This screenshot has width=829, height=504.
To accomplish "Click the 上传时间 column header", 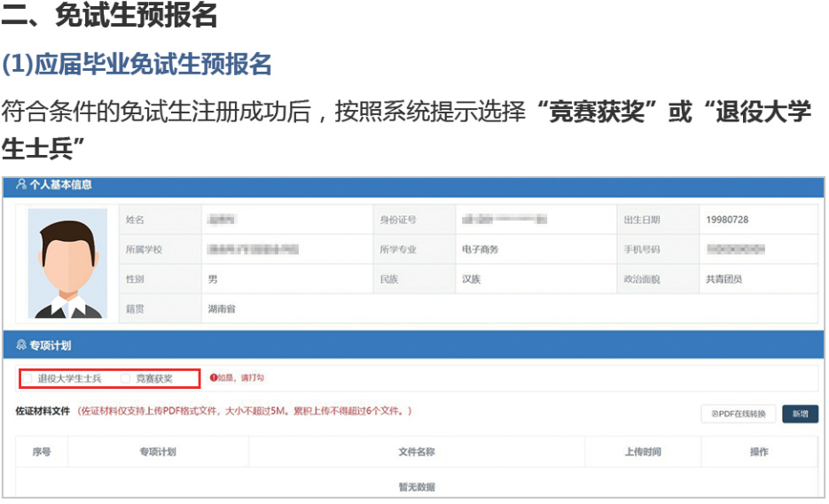I will pos(643,452).
